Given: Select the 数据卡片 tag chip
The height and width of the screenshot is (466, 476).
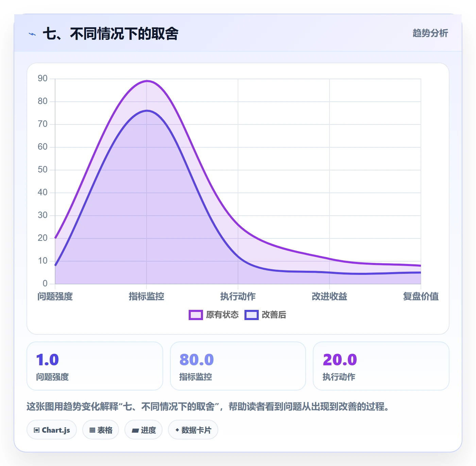Looking at the screenshot, I should (x=193, y=430).
